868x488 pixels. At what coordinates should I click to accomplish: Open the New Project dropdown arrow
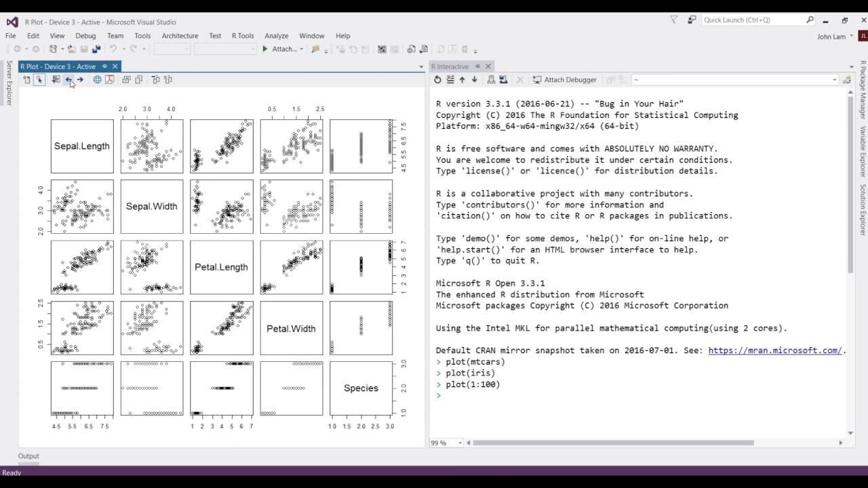(62, 49)
